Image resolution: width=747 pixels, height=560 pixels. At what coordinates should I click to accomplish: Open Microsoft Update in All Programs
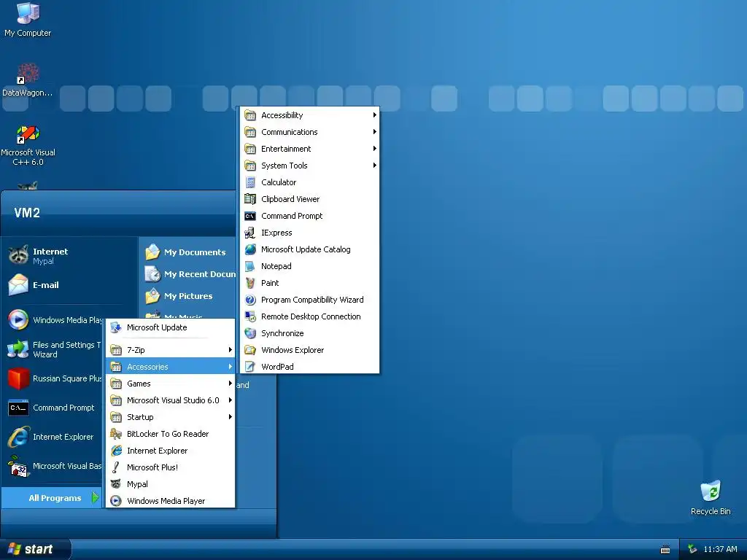tap(170, 327)
